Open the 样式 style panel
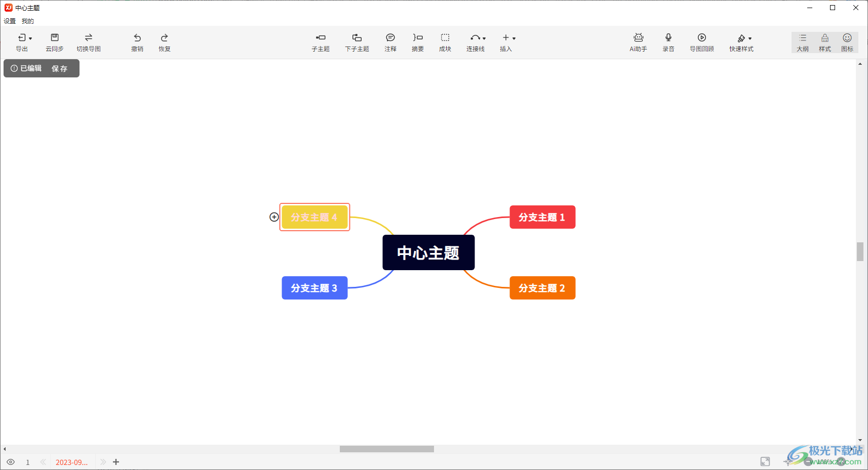 (825, 42)
